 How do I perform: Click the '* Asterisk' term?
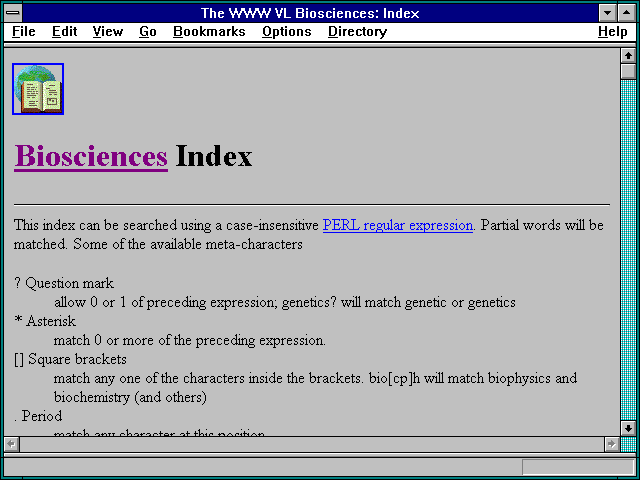(x=45, y=321)
